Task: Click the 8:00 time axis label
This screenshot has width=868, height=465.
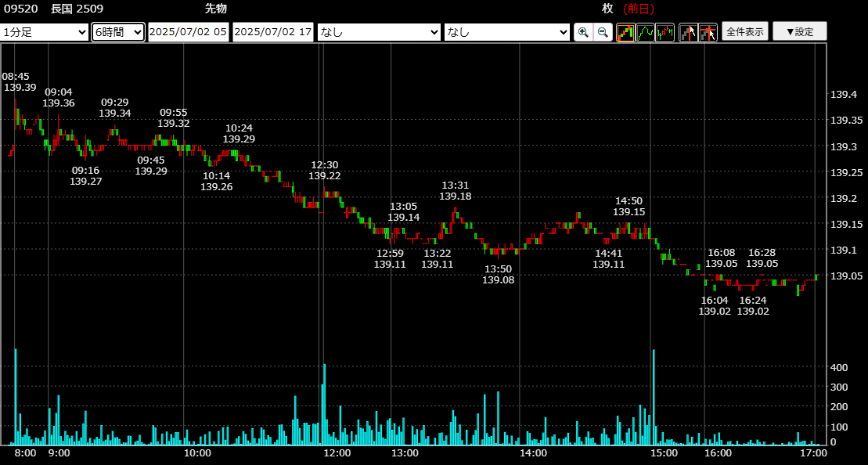Action: (26, 452)
